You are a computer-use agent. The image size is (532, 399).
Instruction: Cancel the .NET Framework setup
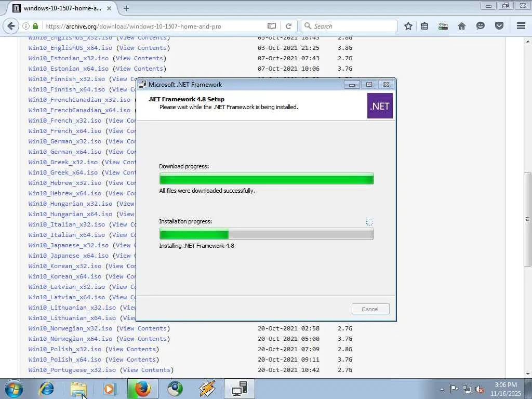[370, 309]
